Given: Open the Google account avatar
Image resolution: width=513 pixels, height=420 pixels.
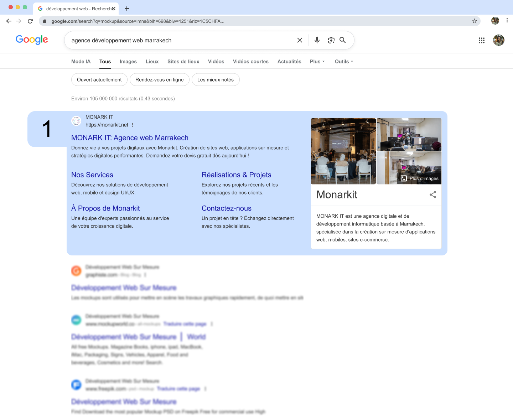Looking at the screenshot, I should pos(499,40).
